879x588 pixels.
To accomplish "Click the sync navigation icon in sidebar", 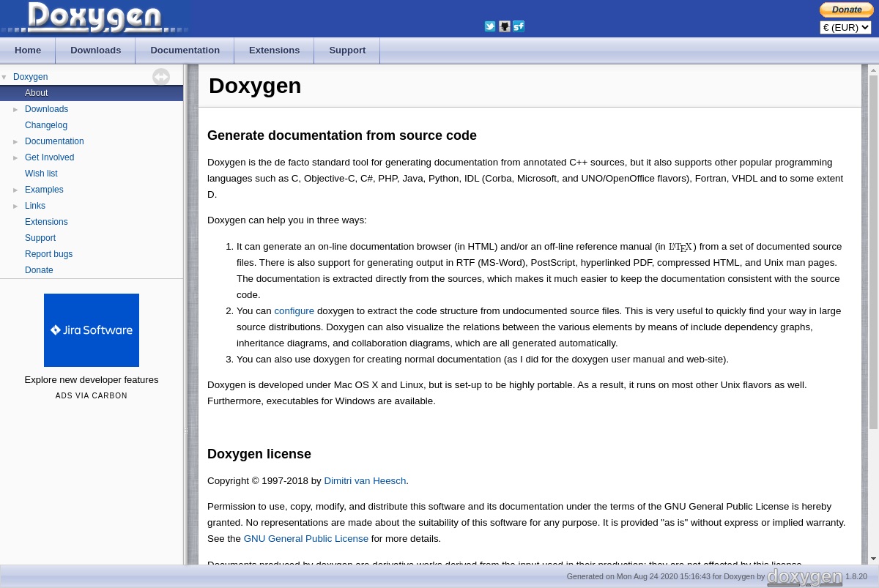I will [161, 77].
